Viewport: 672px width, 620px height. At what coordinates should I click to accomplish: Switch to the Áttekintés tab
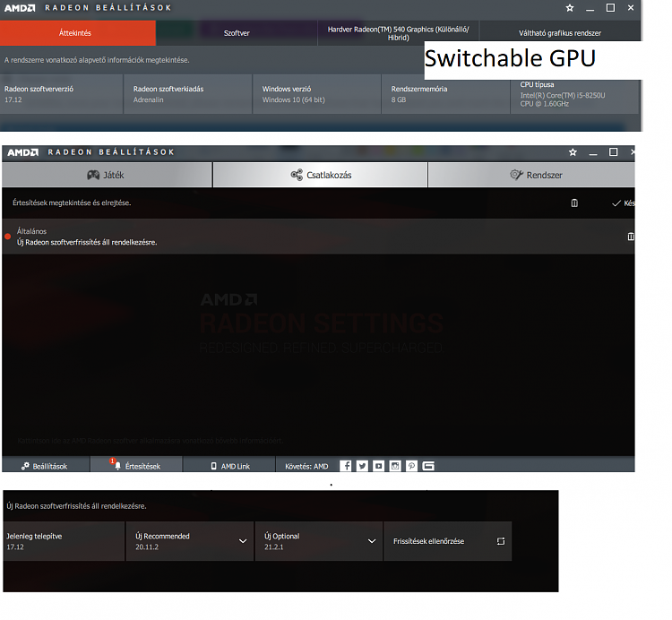(78, 33)
